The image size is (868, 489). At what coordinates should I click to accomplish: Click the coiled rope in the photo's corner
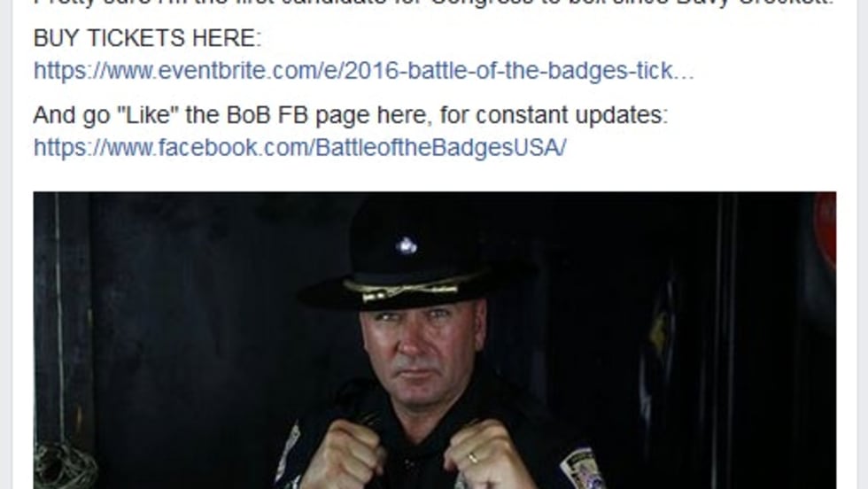[66, 466]
